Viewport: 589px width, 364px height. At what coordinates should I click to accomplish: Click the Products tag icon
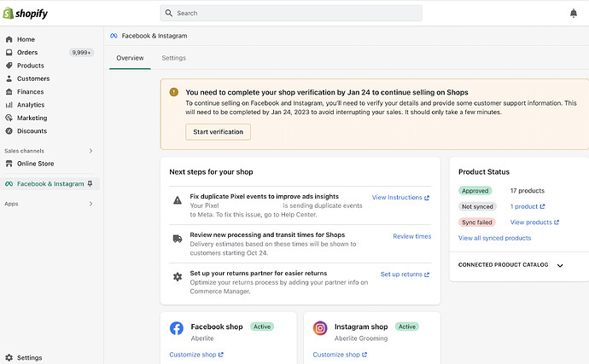point(9,66)
